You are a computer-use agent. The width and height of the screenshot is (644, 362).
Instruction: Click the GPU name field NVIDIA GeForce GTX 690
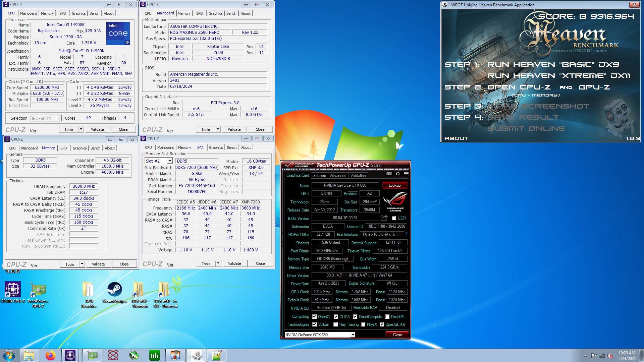[x=345, y=185]
